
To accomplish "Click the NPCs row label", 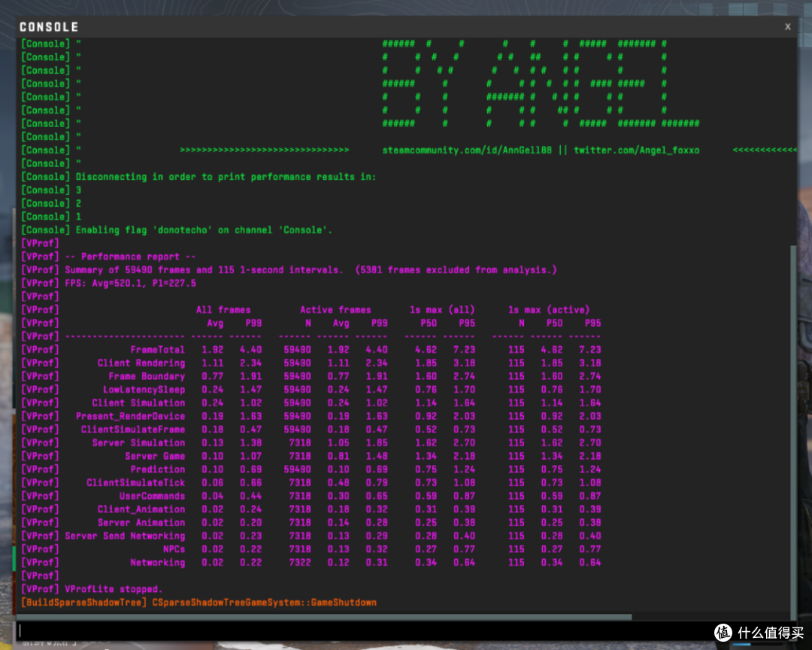I will point(174,549).
